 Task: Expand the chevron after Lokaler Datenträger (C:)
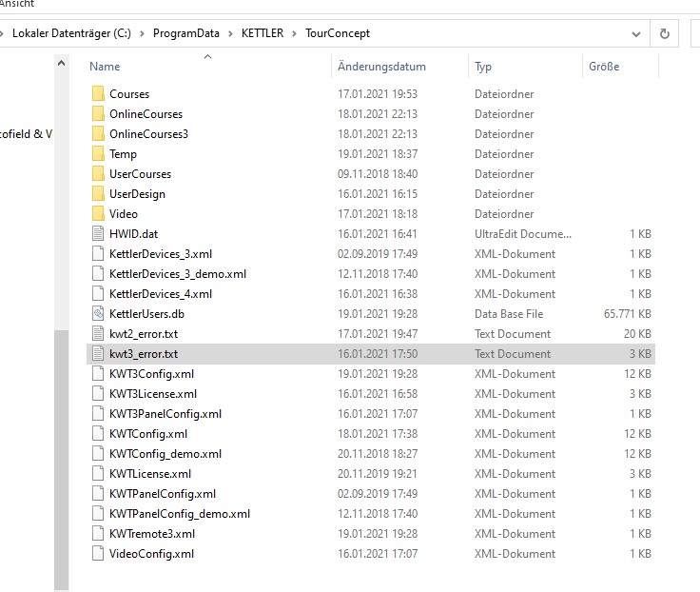click(x=142, y=34)
